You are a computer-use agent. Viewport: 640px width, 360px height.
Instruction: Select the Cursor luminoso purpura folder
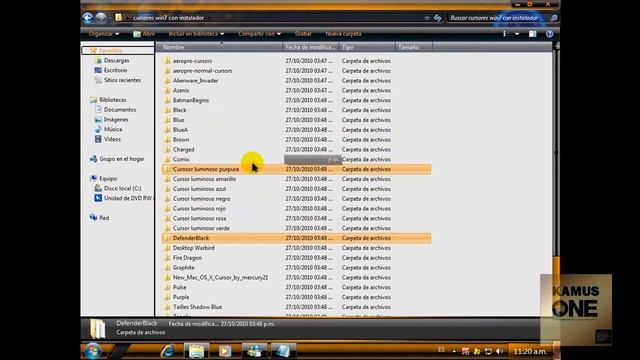coord(206,169)
